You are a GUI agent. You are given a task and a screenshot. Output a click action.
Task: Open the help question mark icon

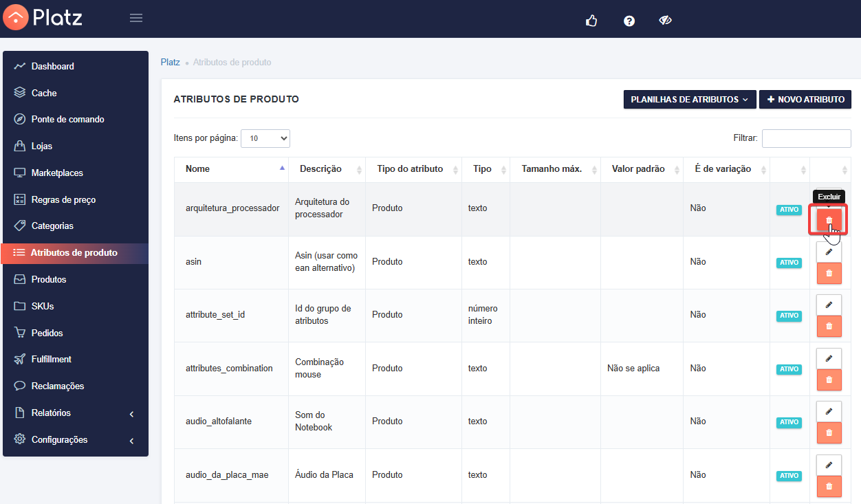click(629, 21)
